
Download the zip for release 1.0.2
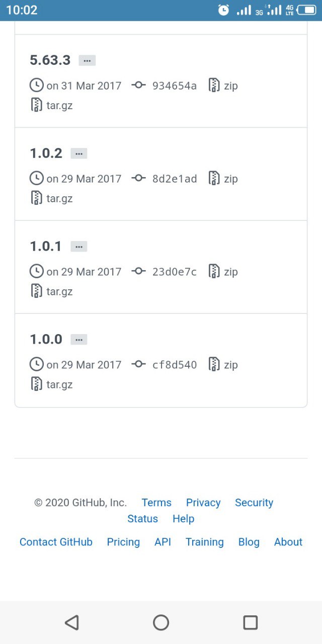point(230,179)
